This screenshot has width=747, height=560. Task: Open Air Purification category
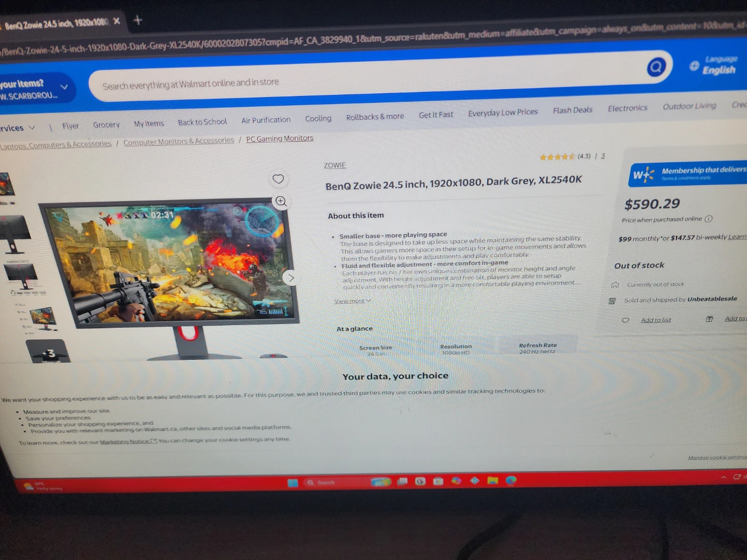266,120
